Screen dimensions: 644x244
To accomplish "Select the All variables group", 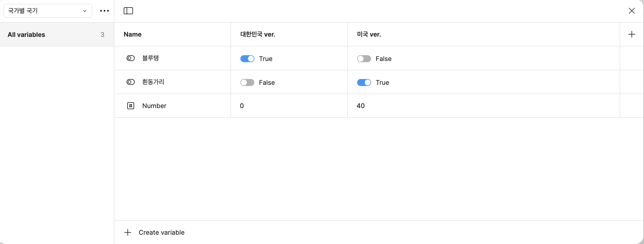I will click(57, 35).
